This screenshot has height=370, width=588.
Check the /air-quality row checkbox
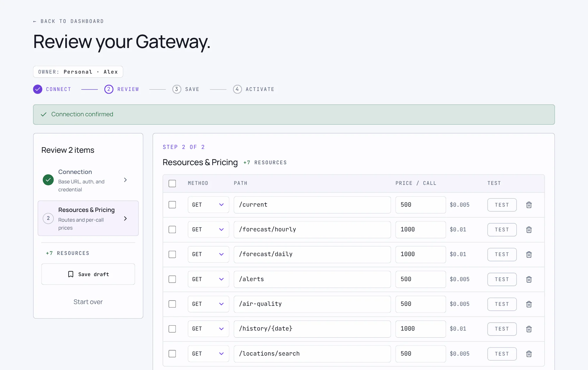coord(172,304)
